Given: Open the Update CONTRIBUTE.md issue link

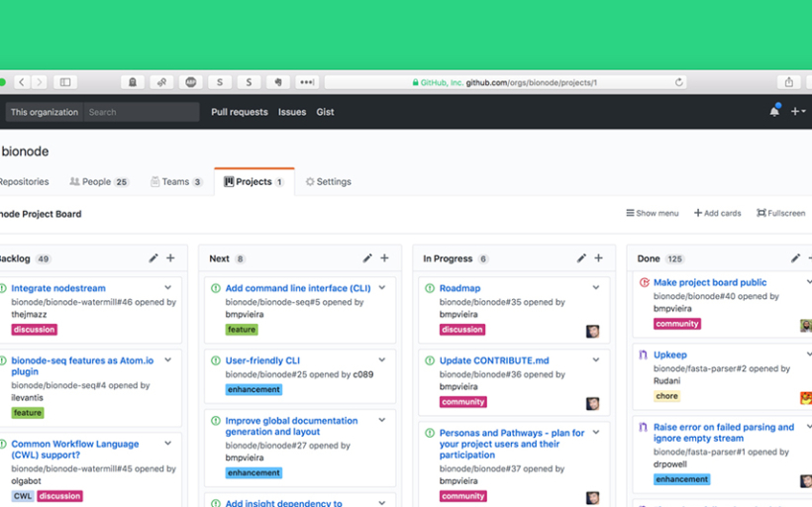Looking at the screenshot, I should [494, 360].
